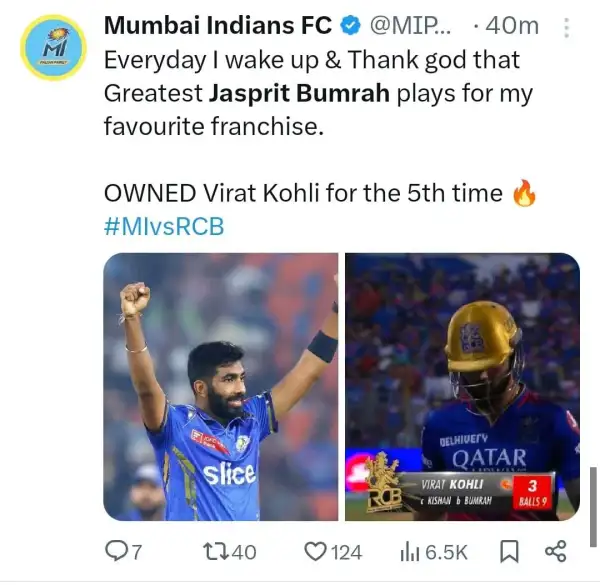Retweet this post with the retweet icon
The height and width of the screenshot is (585, 600).
click(216, 552)
